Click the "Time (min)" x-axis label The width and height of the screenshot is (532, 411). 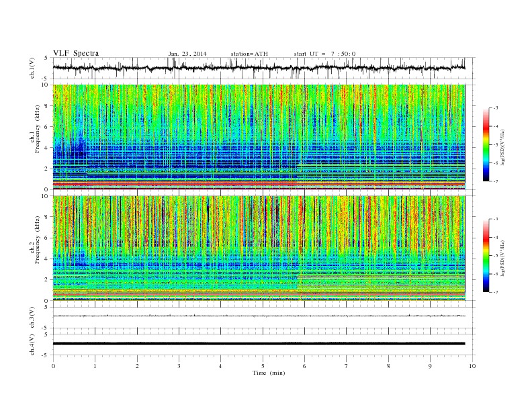[269, 373]
